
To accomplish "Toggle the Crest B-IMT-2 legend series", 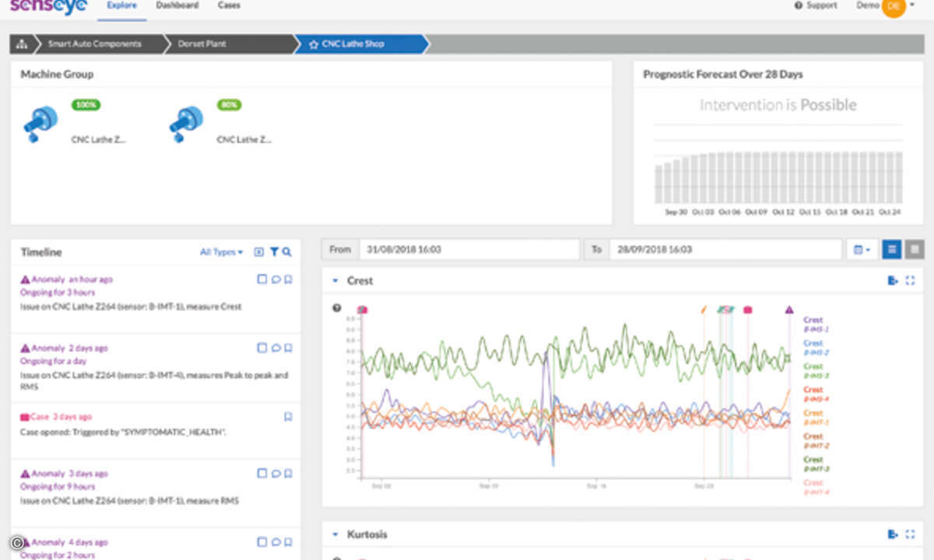I will [815, 441].
